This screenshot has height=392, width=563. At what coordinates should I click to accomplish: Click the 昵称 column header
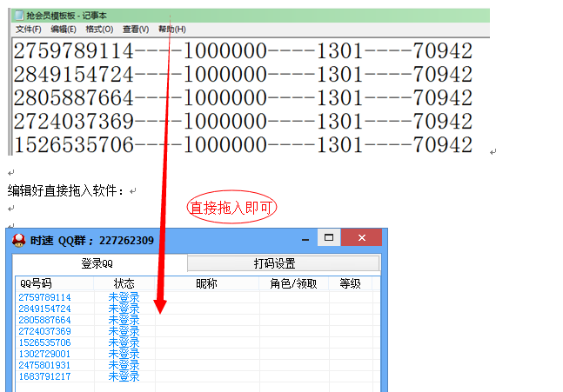(206, 283)
